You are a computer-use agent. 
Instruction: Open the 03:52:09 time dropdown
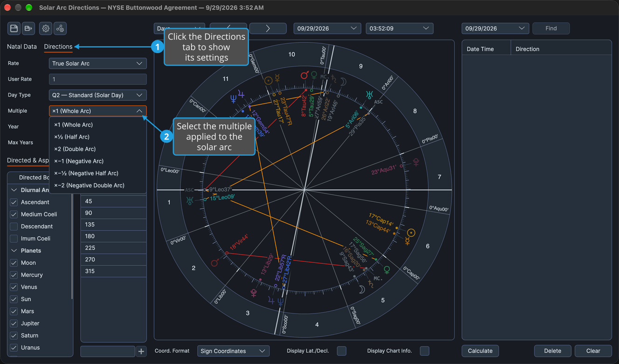pyautogui.click(x=399, y=28)
